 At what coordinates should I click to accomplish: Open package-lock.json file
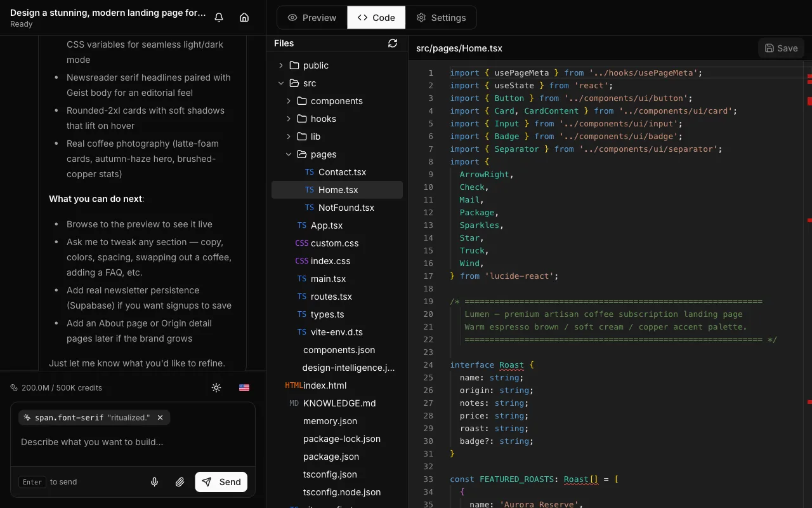(x=337, y=439)
